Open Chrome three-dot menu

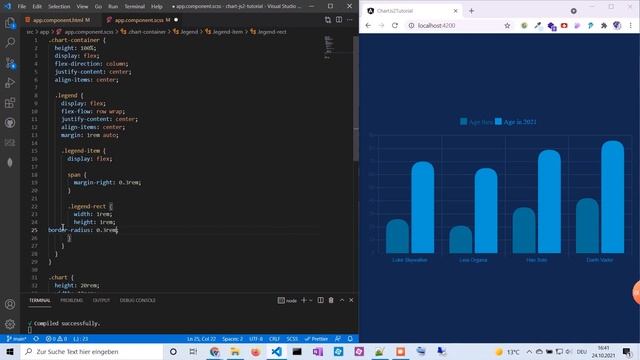(631, 25)
